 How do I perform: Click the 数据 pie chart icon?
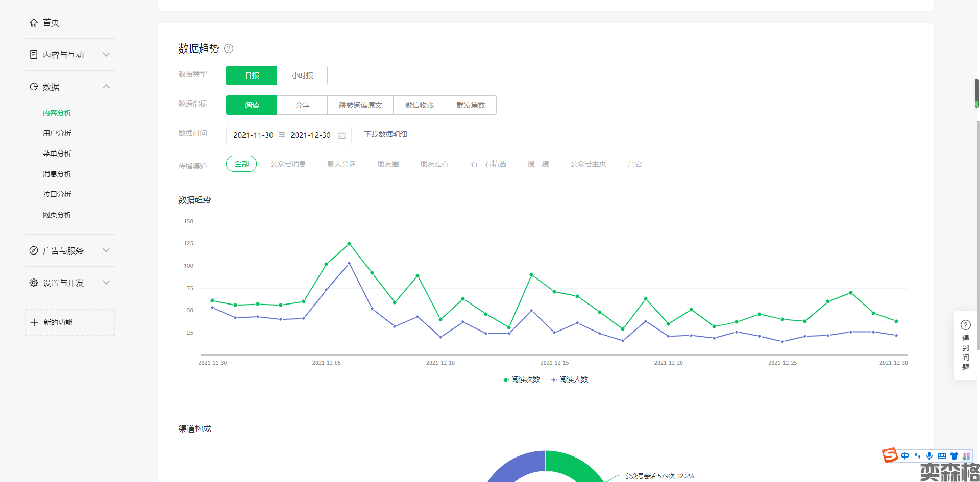(34, 87)
